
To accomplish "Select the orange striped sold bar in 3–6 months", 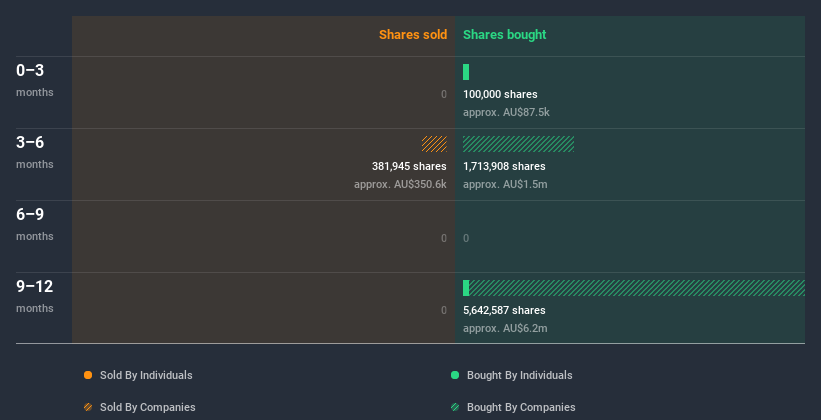I will point(435,144).
